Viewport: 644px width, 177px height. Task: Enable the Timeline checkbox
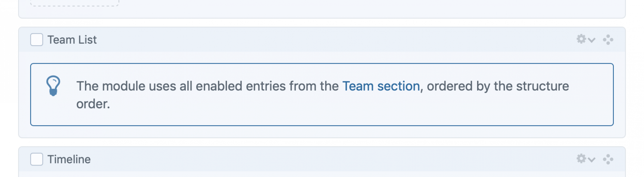(x=36, y=159)
